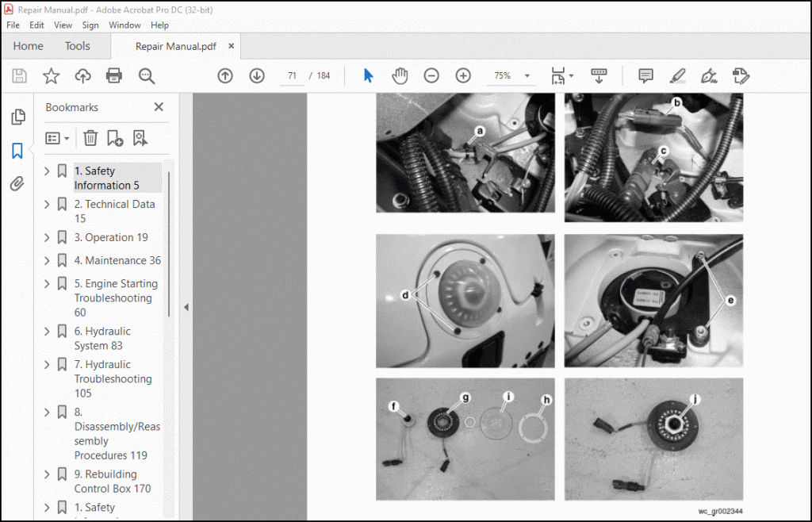Viewport: 812px width, 522px height.
Task: Collapse the navigation pane arrow
Action: (186, 307)
